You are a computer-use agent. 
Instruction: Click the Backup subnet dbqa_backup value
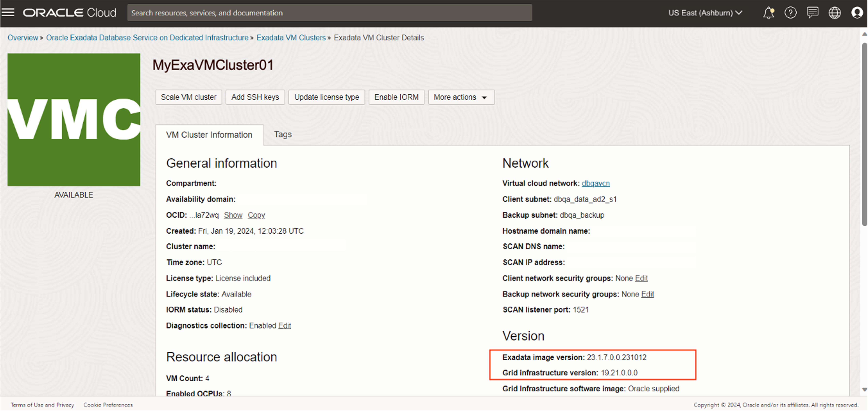click(x=582, y=215)
